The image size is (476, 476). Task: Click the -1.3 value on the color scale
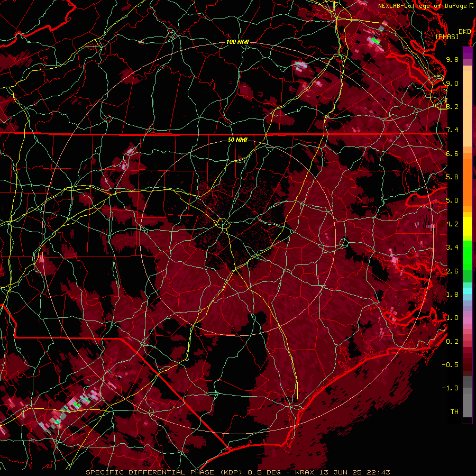(450, 388)
